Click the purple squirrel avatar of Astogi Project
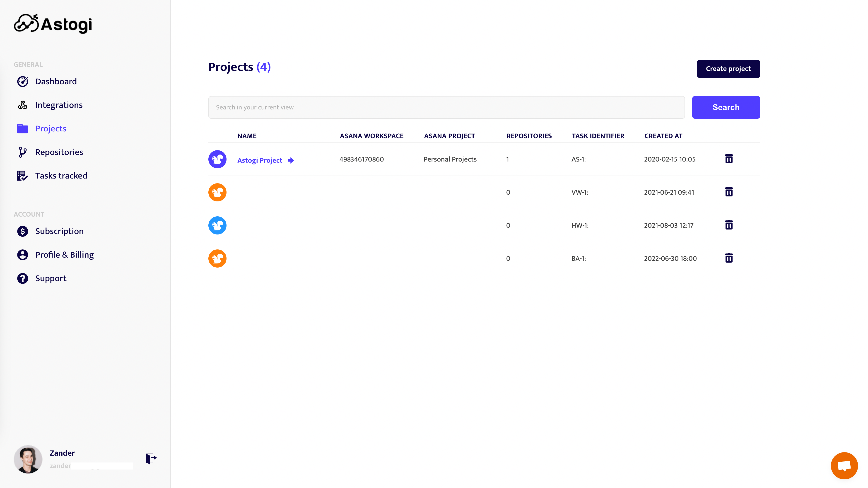This screenshot has height=488, width=868. click(x=217, y=159)
